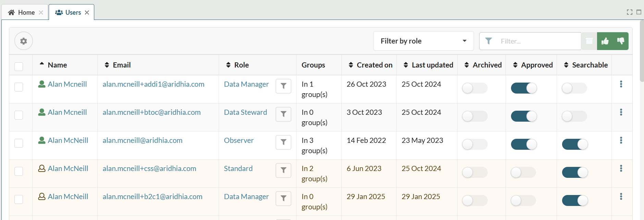Filter by Observer role funnel icon
Image resolution: width=644 pixels, height=220 pixels.
click(x=283, y=142)
